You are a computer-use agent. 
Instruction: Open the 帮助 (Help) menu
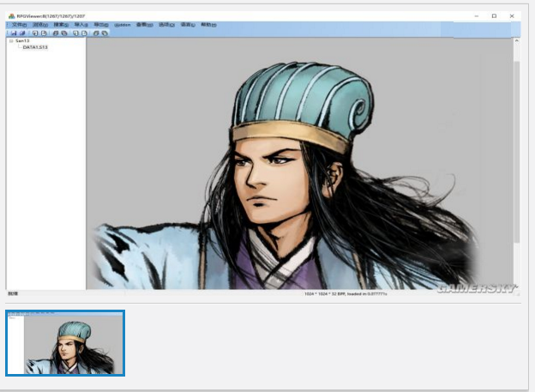208,25
